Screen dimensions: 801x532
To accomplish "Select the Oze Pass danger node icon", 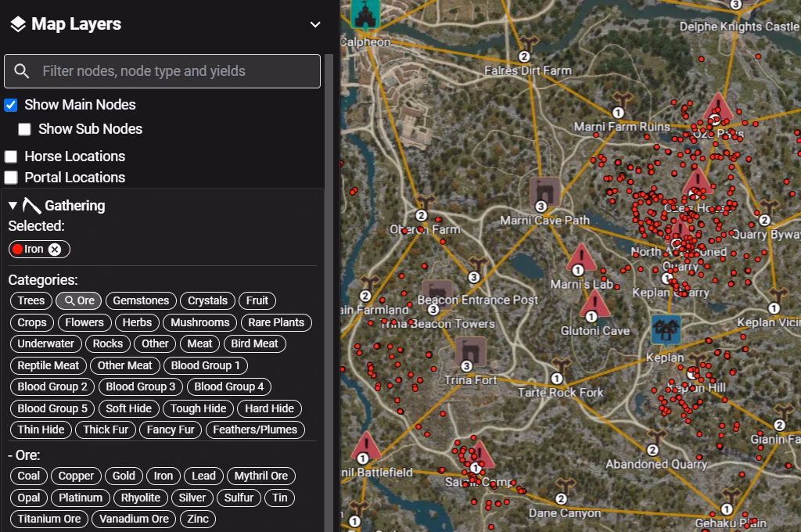I will tap(718, 107).
